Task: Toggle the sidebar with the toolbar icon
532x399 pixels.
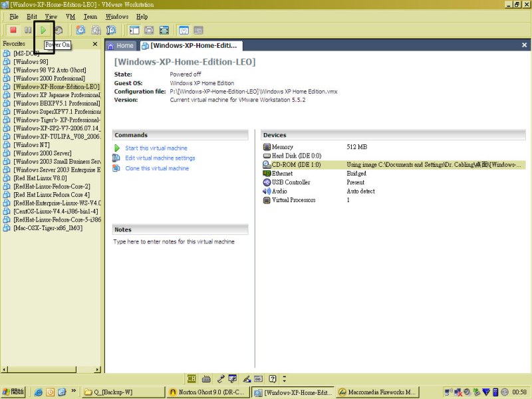Action: pyautogui.click(x=134, y=30)
